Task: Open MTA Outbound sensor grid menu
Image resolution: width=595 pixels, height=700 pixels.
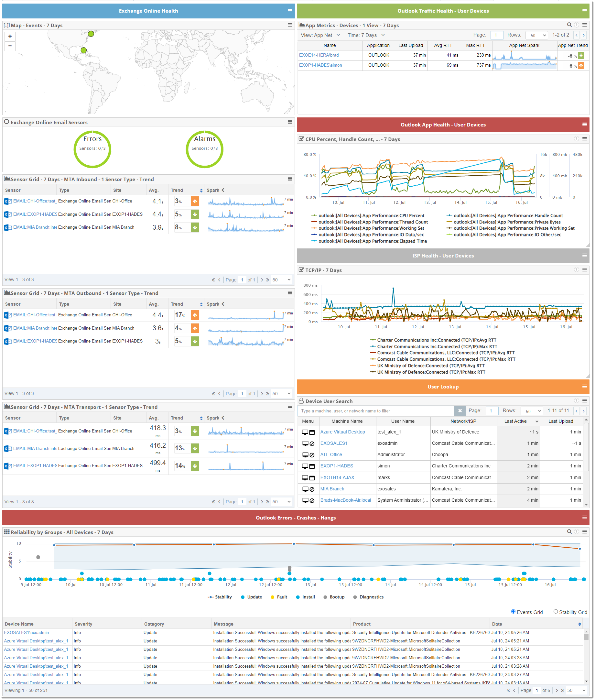Action: [289, 292]
